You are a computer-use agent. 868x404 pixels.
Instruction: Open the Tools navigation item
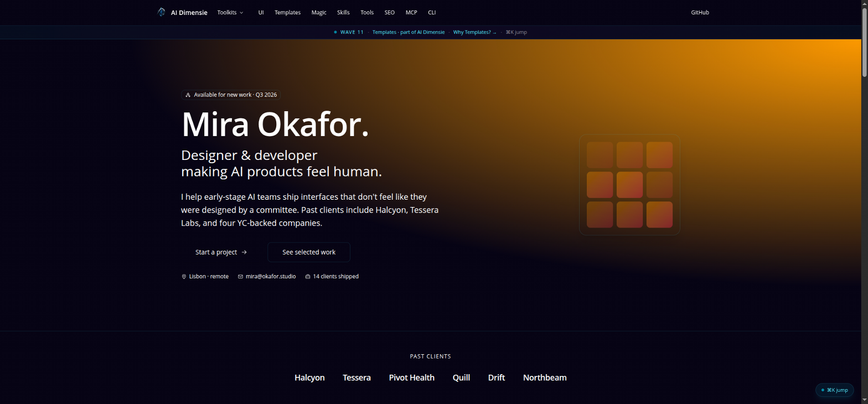[x=367, y=12]
